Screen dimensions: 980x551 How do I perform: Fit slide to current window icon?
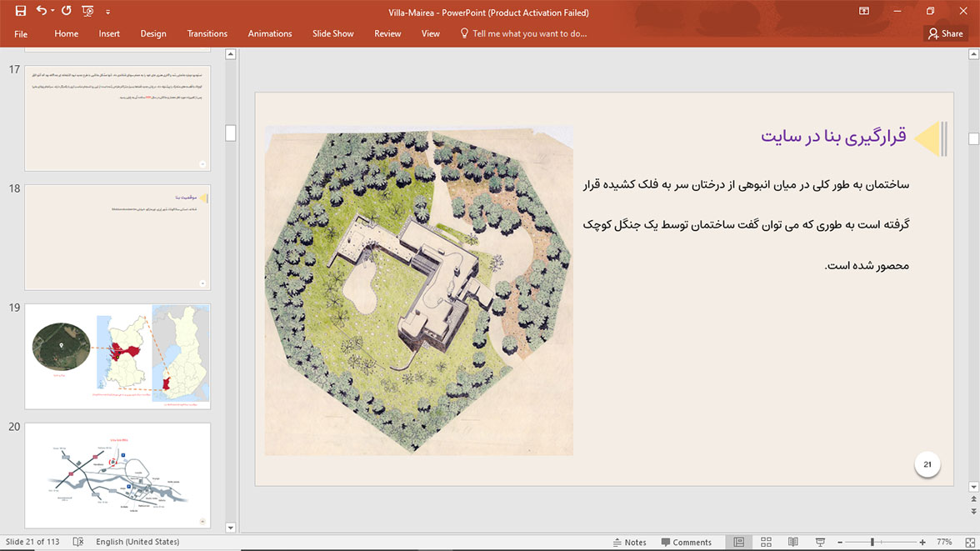(970, 542)
